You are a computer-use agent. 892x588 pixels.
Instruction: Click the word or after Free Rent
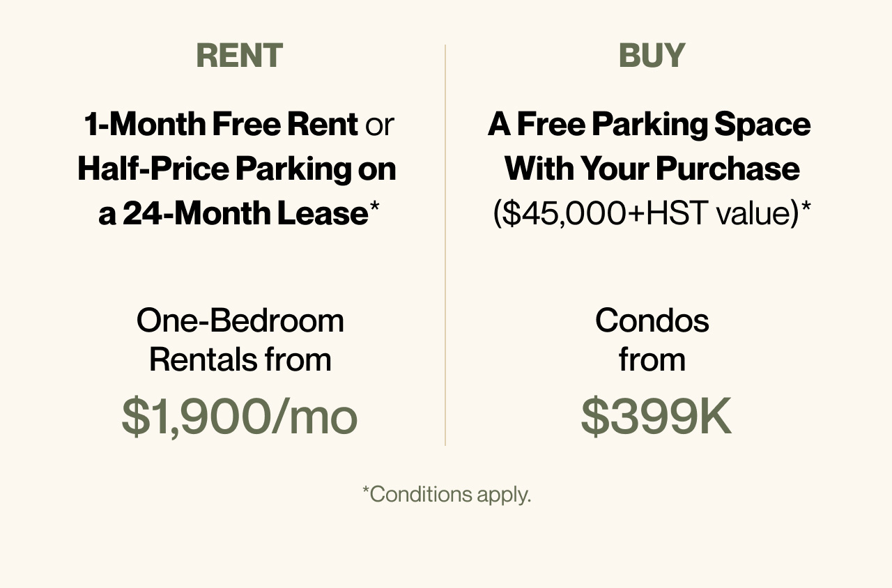(380, 126)
